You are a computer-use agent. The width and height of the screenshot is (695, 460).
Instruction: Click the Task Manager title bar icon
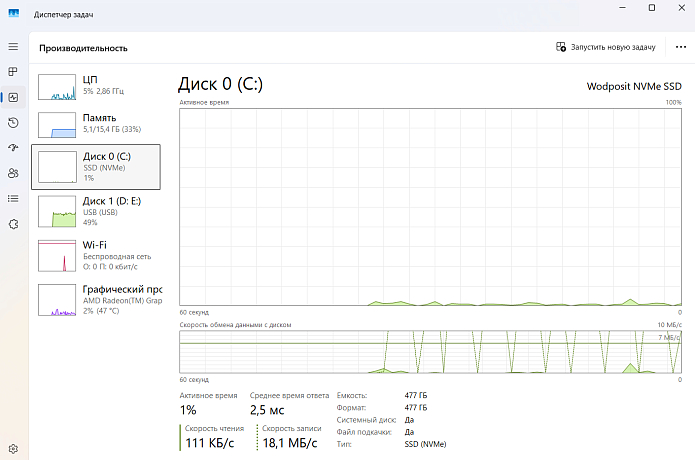(x=14, y=9)
